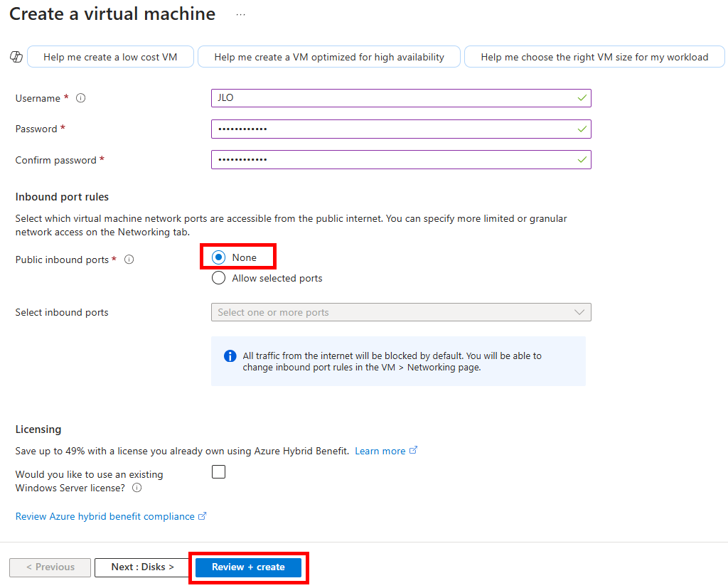Click the Create a virtual machine title
This screenshot has height=588, width=728.
coord(112,14)
